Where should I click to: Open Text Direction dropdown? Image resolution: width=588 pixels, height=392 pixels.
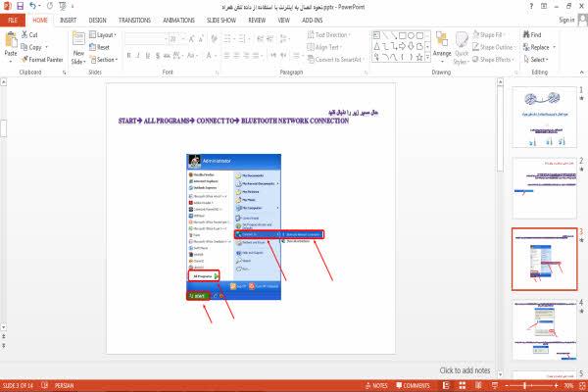coord(328,34)
